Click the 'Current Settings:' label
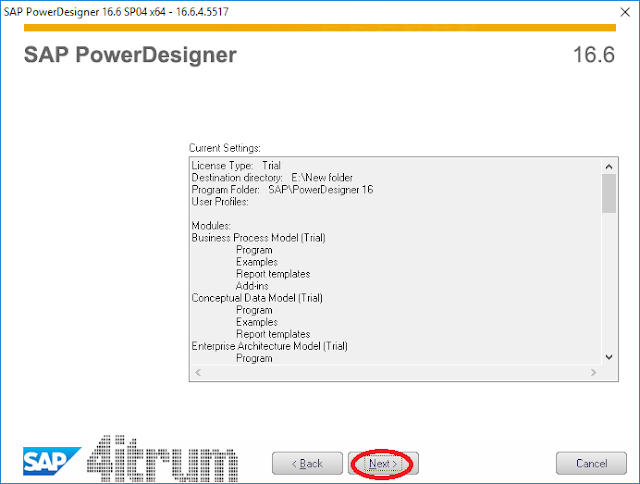 click(x=224, y=148)
